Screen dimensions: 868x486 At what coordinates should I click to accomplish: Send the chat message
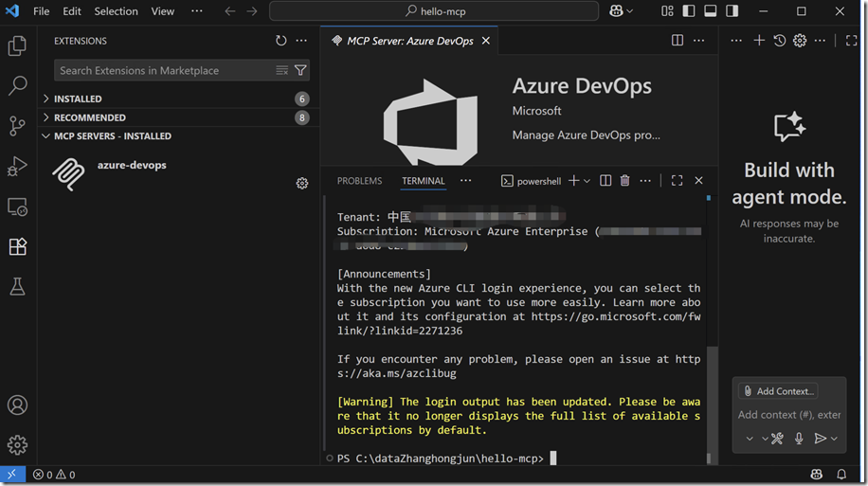click(820, 439)
